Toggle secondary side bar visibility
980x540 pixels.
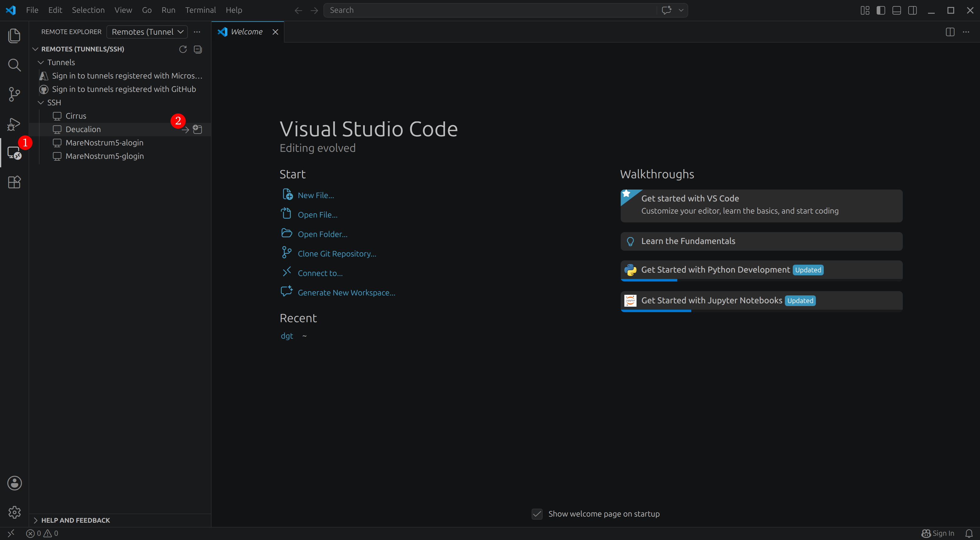(x=912, y=10)
